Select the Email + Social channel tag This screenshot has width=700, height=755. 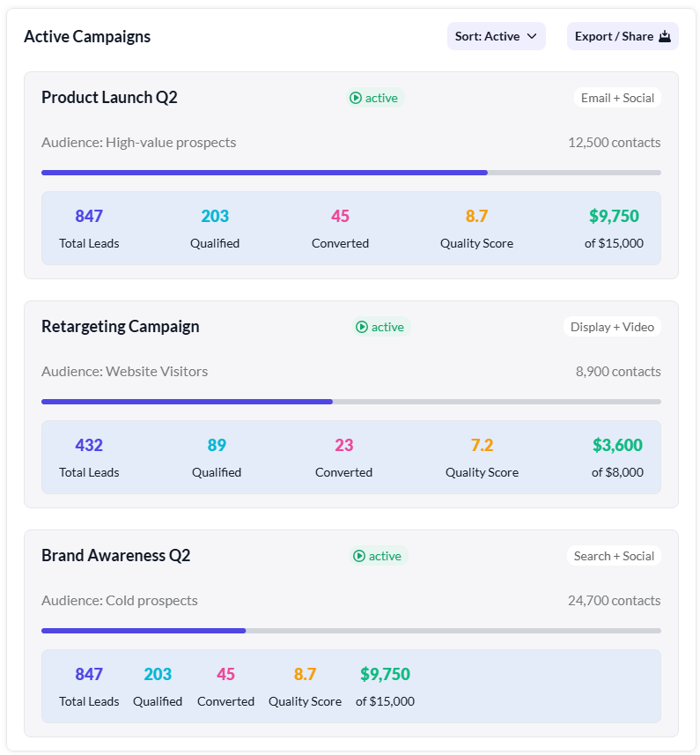[x=617, y=98]
